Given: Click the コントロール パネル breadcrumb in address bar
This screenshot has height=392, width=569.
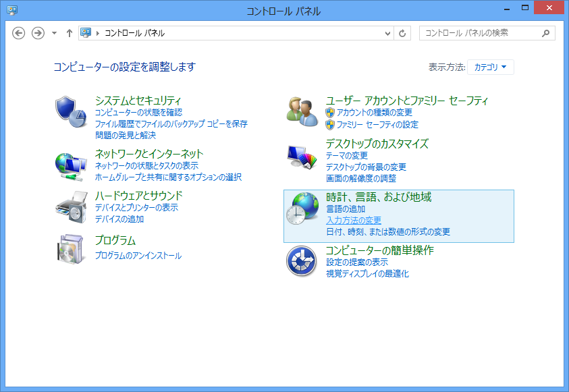Looking at the screenshot, I should coord(134,33).
